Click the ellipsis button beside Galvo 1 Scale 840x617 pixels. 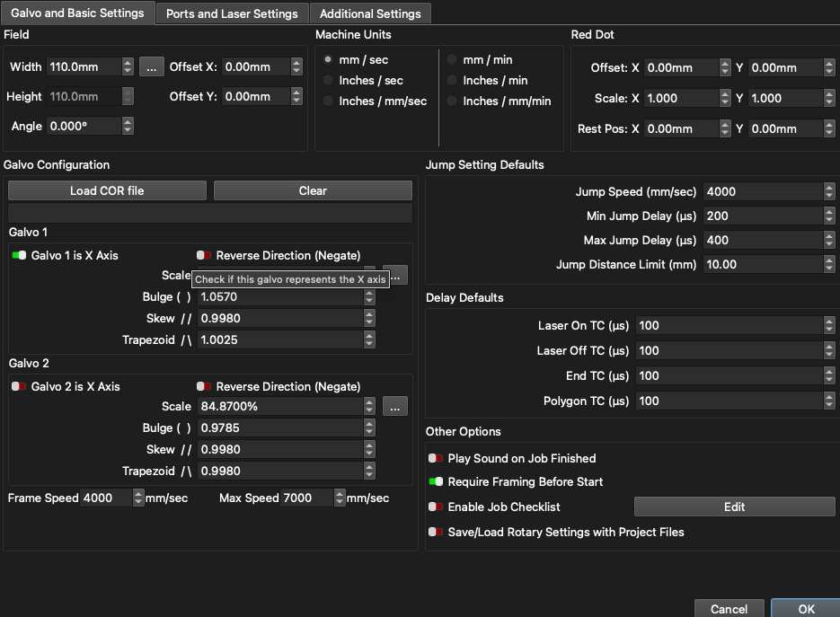tap(396, 276)
